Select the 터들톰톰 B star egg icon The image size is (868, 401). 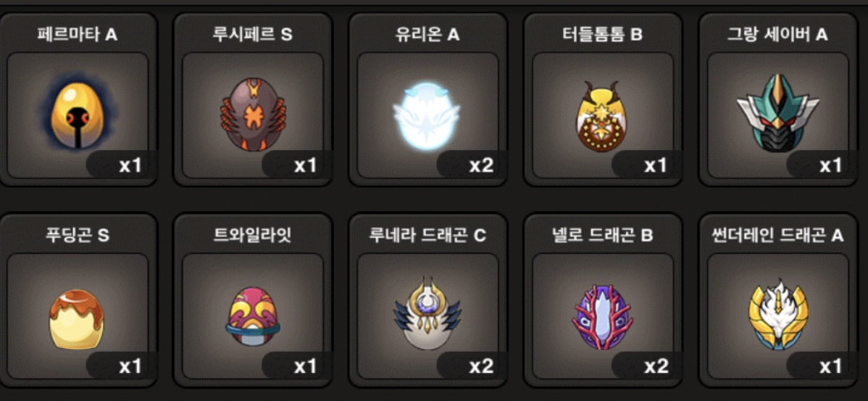(x=602, y=115)
